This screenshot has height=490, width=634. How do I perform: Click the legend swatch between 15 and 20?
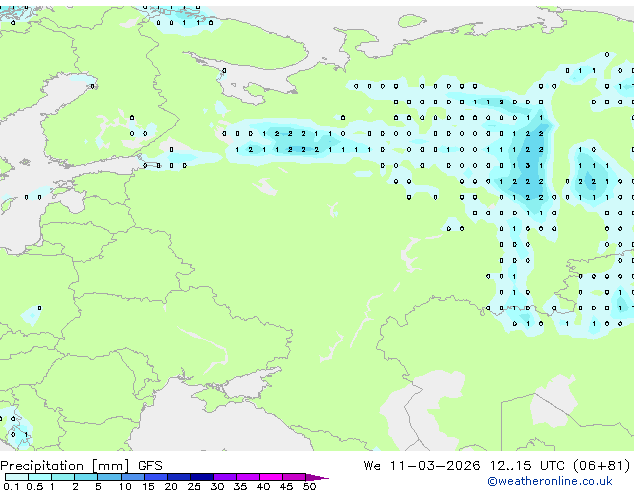point(156,477)
